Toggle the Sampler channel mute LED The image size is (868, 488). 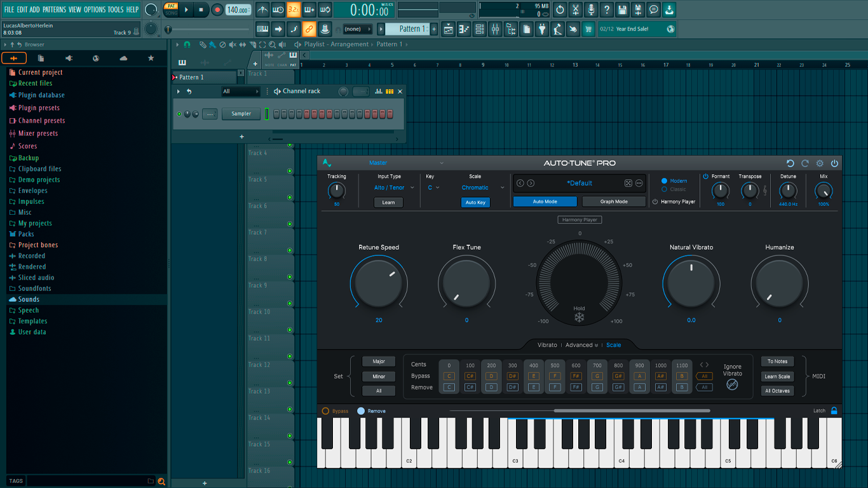tap(179, 114)
